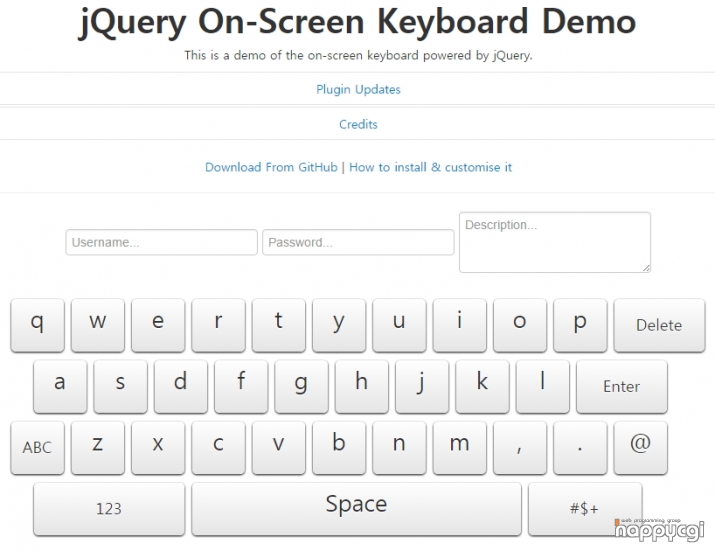The height and width of the screenshot is (551, 715).
Task: Click the n key
Action: [x=399, y=448]
